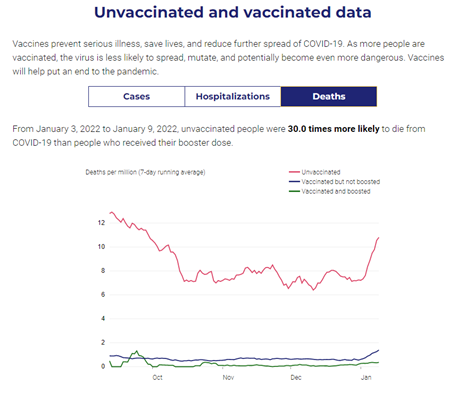
Task: Select the Deaths tab
Action: point(329,97)
